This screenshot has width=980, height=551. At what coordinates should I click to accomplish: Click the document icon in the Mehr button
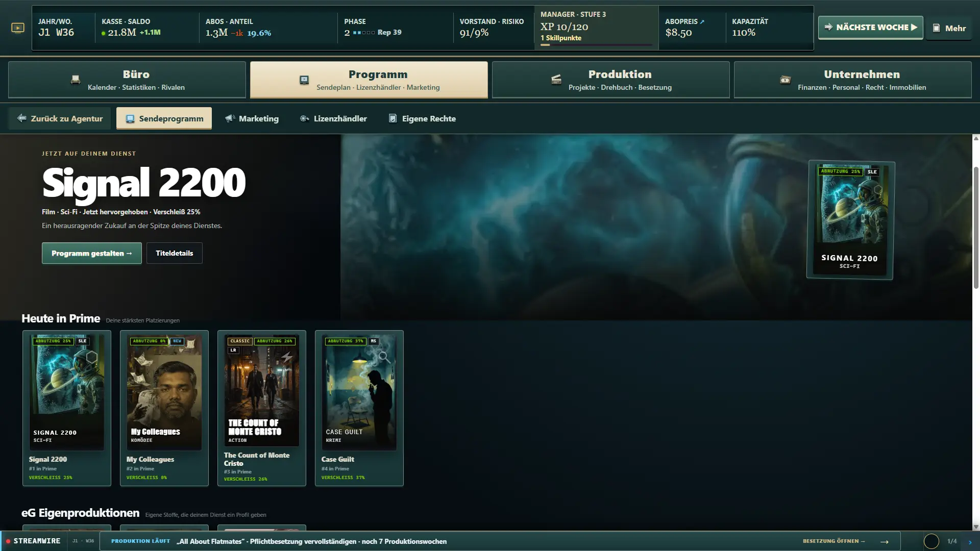pos(937,28)
